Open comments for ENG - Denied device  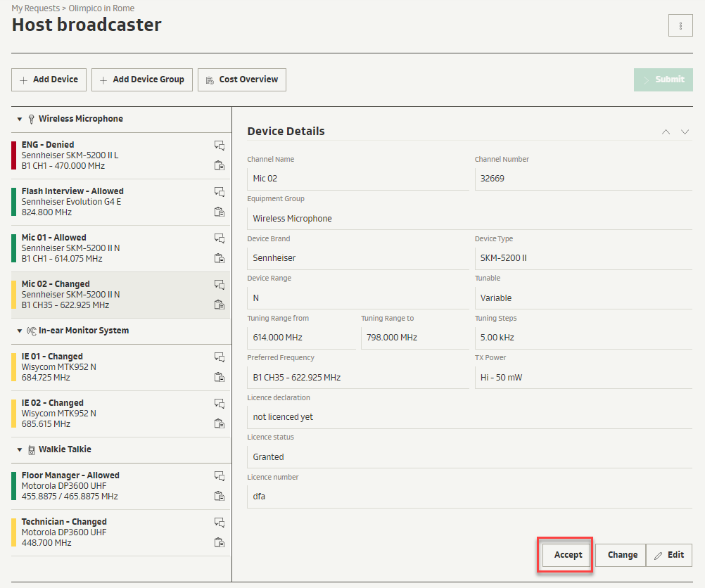[x=220, y=146]
